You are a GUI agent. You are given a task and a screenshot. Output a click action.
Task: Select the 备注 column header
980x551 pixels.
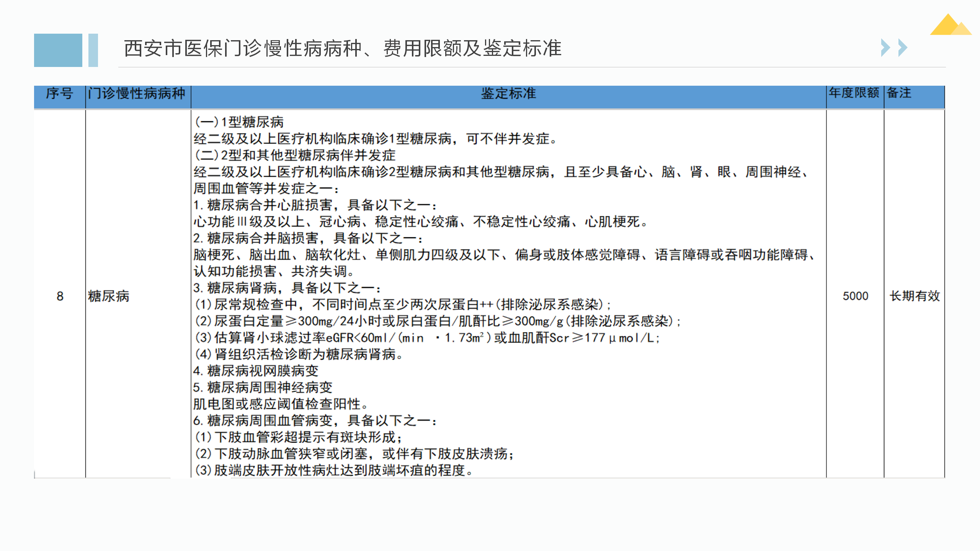[899, 93]
